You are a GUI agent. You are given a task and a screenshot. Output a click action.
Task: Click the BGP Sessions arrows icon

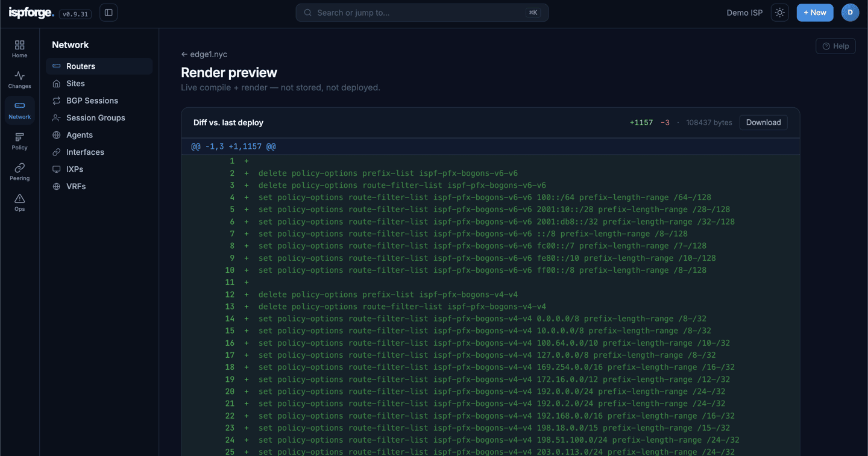57,101
